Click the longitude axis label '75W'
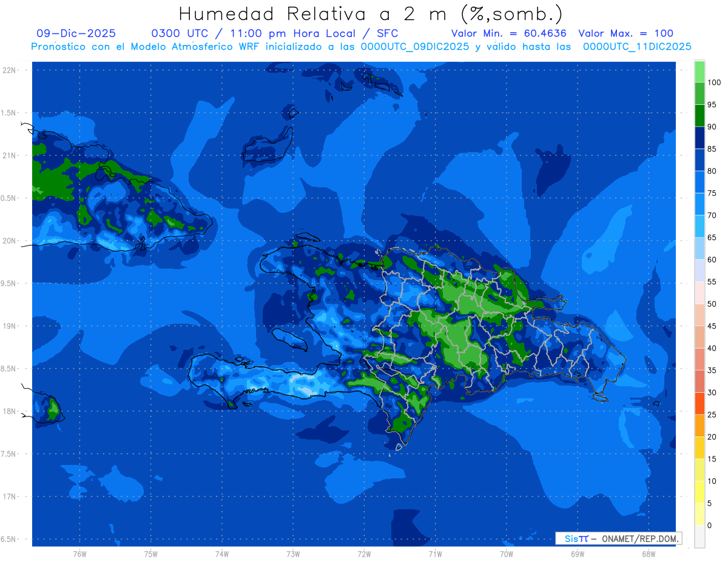Image resolution: width=728 pixels, height=562 pixels. (151, 554)
